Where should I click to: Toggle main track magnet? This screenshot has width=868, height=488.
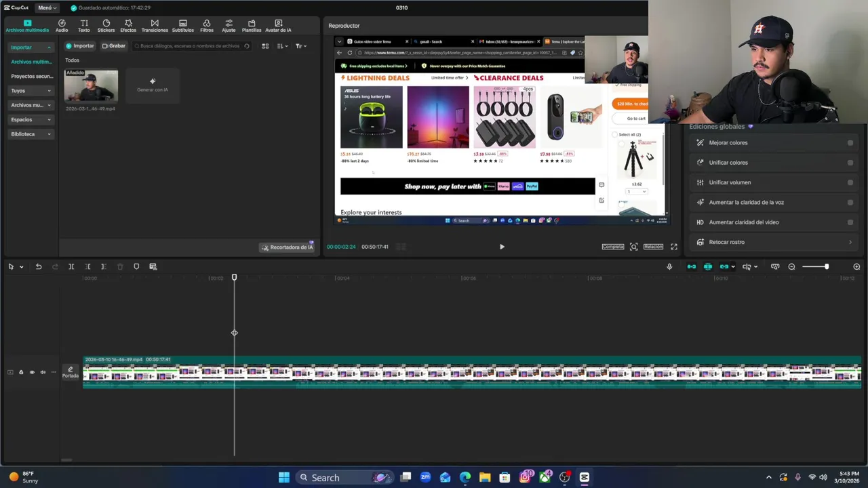[x=691, y=266]
